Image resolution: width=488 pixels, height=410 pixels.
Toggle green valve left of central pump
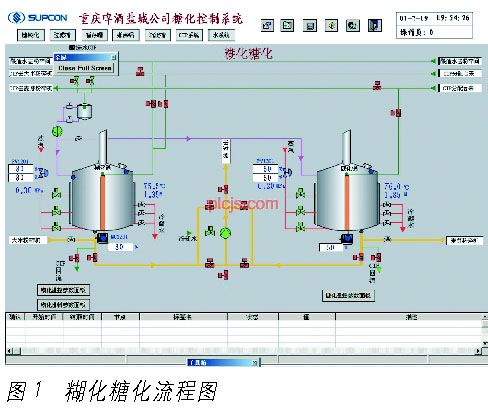coord(210,231)
